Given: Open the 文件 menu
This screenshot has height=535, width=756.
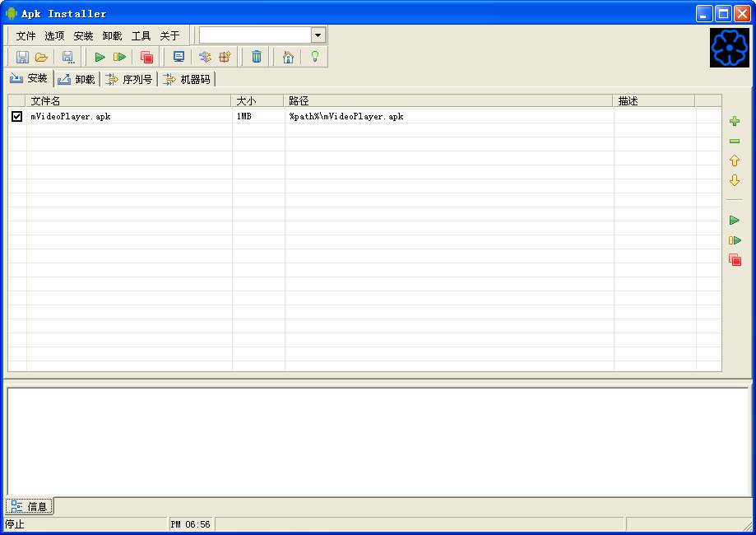Looking at the screenshot, I should [26, 35].
